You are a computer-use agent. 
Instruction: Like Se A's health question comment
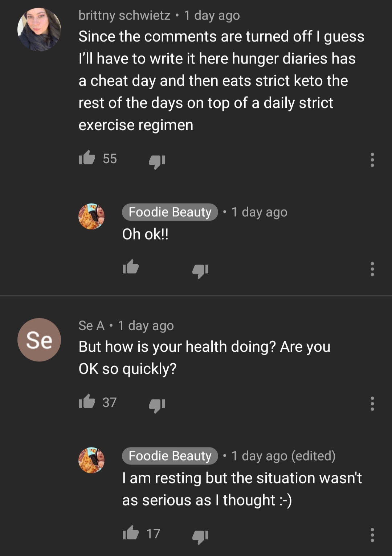click(x=87, y=402)
